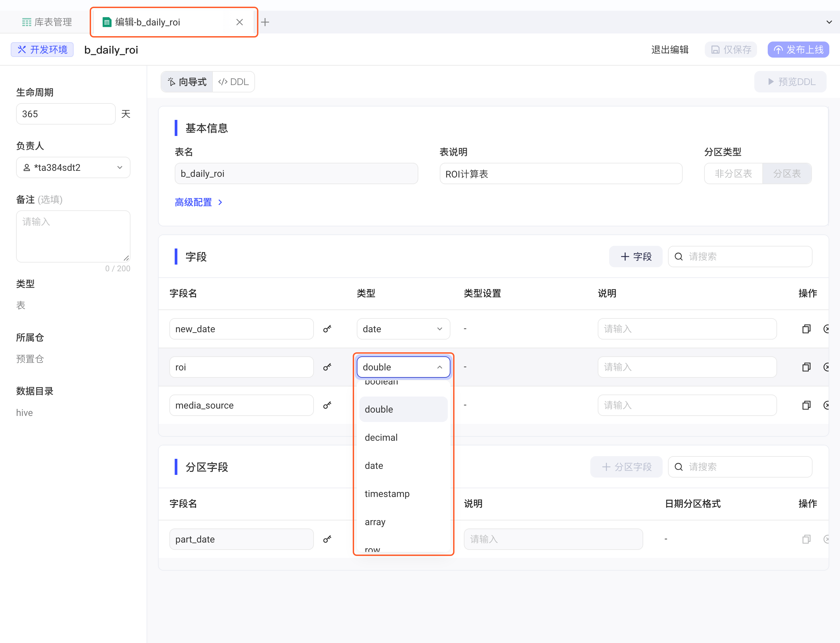Viewport: 840px width, 643px height.
Task: Delete the new_date field row
Action: click(827, 329)
